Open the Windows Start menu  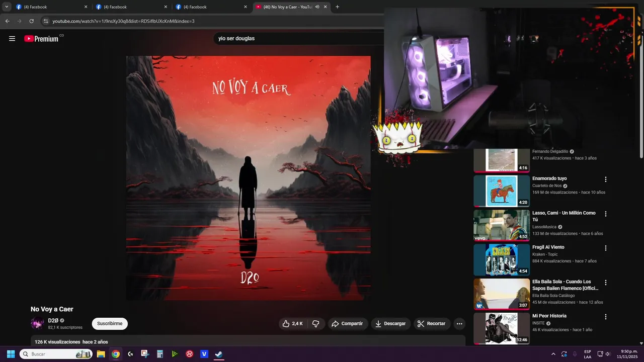[x=11, y=354]
